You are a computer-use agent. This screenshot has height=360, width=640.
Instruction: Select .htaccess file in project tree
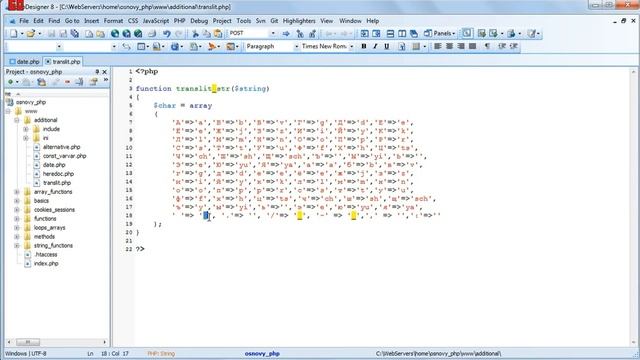click(46, 255)
